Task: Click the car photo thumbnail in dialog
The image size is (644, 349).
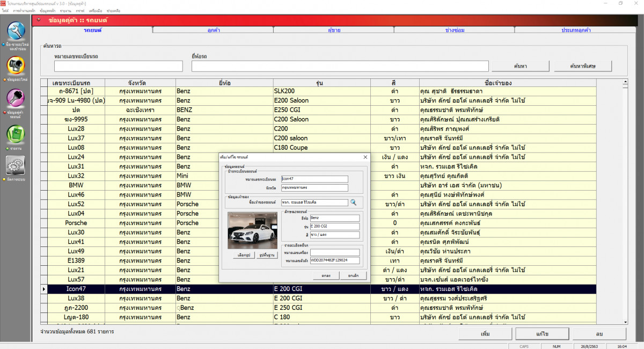Action: [252, 230]
